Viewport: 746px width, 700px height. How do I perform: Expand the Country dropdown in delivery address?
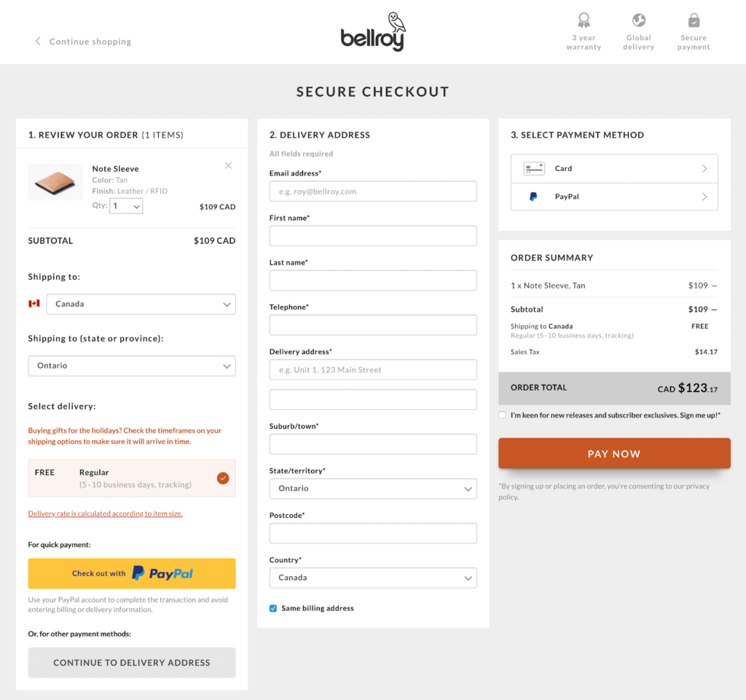(x=373, y=578)
